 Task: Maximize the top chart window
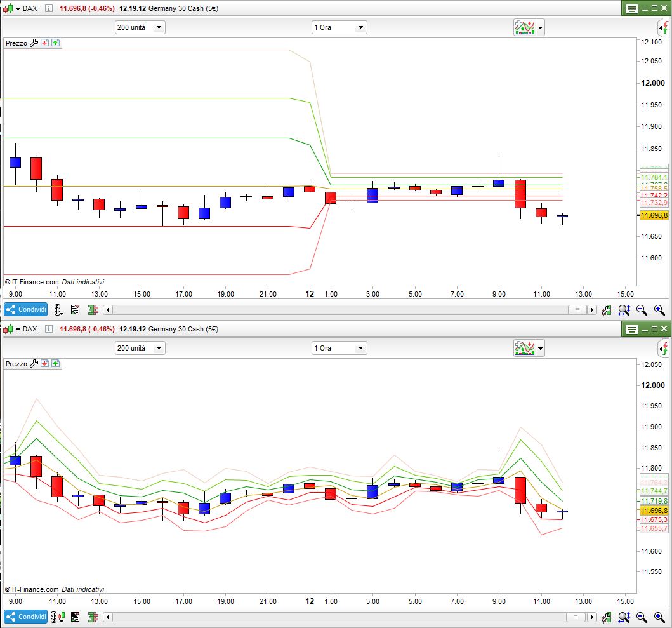654,8
